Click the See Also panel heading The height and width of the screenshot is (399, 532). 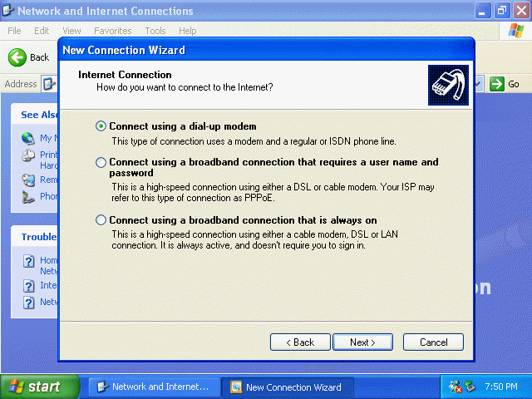[x=39, y=115]
